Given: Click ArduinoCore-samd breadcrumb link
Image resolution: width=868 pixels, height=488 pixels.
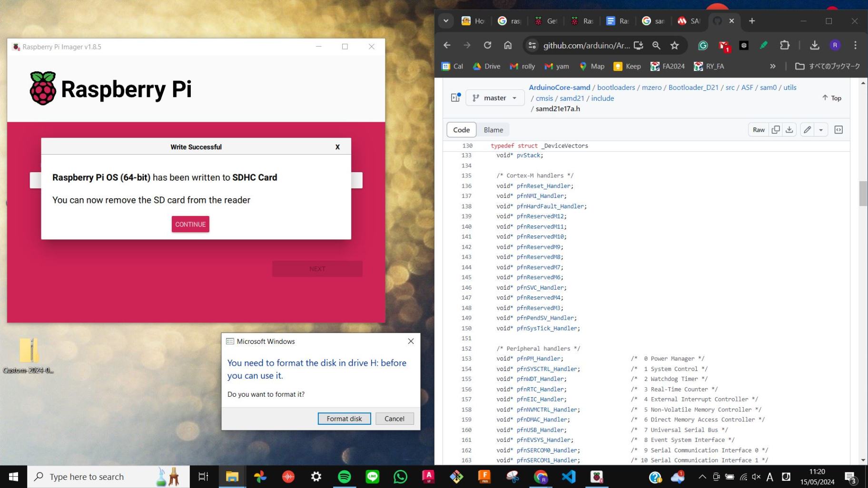Looking at the screenshot, I should coord(559,88).
